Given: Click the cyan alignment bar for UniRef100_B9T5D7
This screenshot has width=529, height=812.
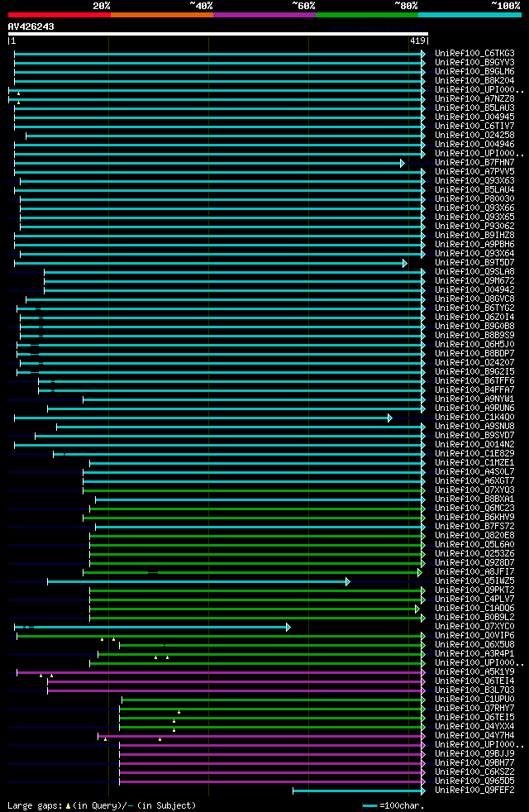Looking at the screenshot, I should [211, 264].
